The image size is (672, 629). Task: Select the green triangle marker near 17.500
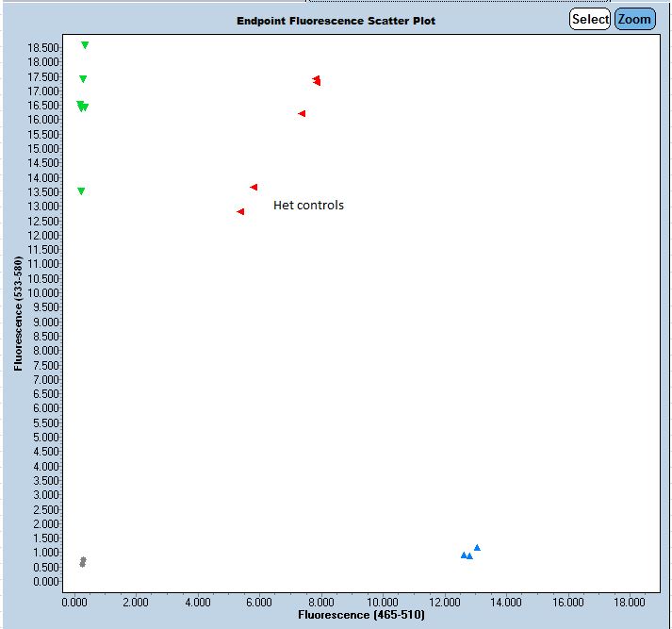click(x=83, y=79)
